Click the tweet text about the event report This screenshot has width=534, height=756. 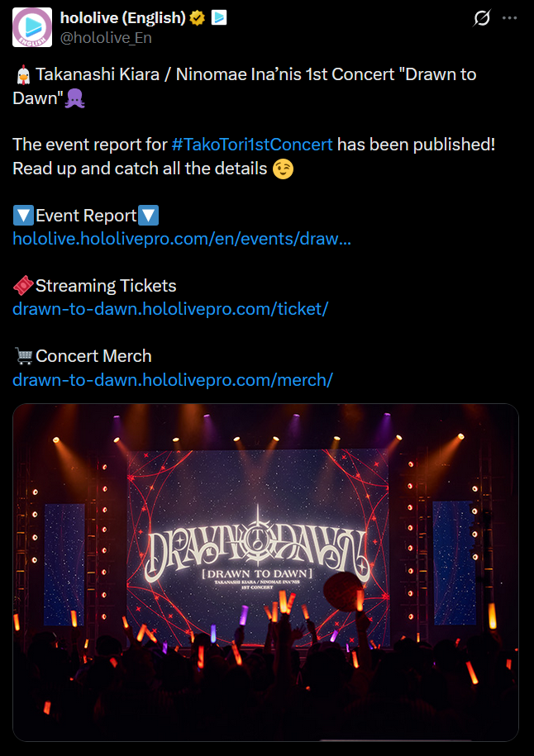(x=254, y=156)
